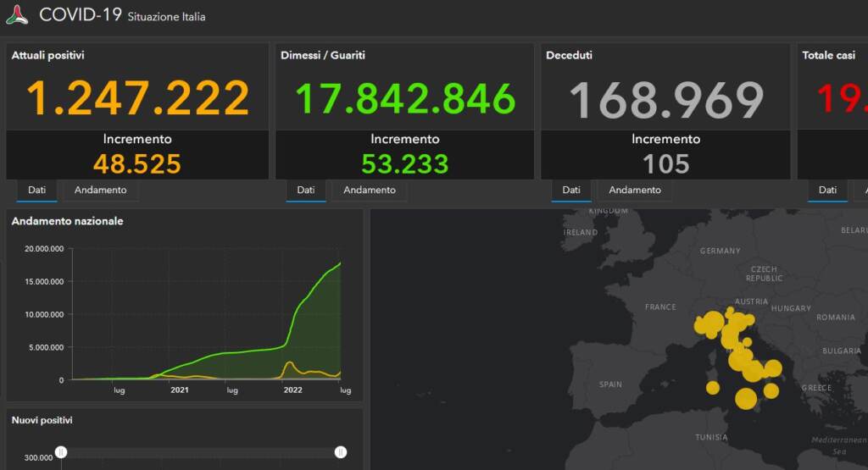Switch to Andamento tab under Dimessi / Guariti
The height and width of the screenshot is (470, 868).
(x=369, y=191)
